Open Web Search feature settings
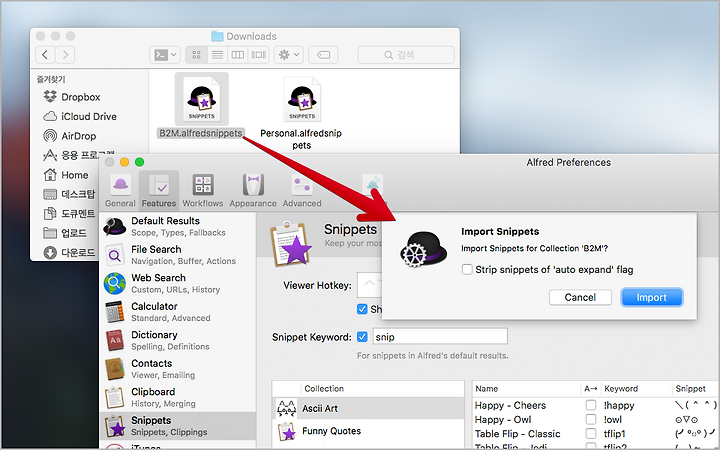The height and width of the screenshot is (450, 720). (177, 283)
